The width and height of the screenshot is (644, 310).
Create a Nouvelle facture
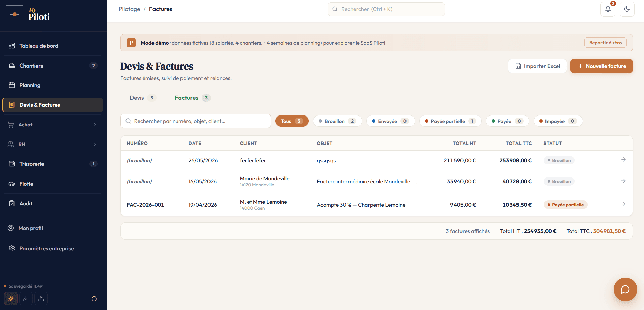601,66
